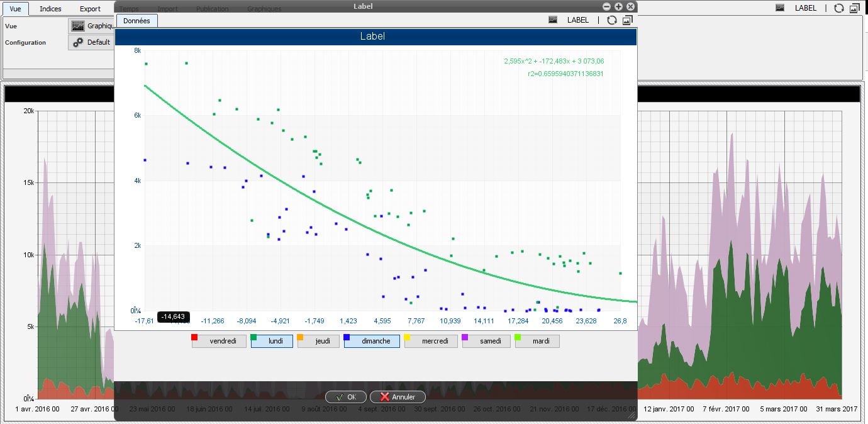
Task: Click x-axis value 10,939
Action: 450,321
